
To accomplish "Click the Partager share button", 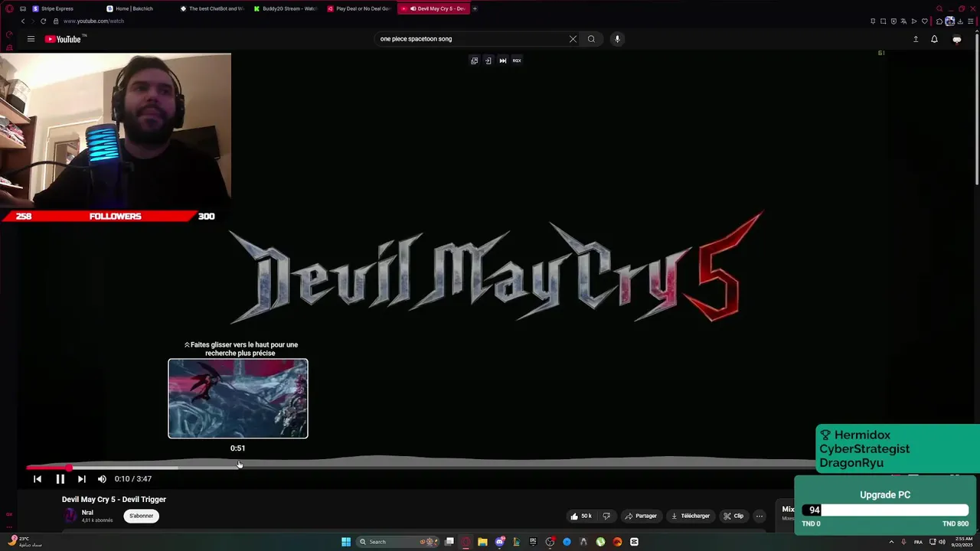I will pos(641,516).
